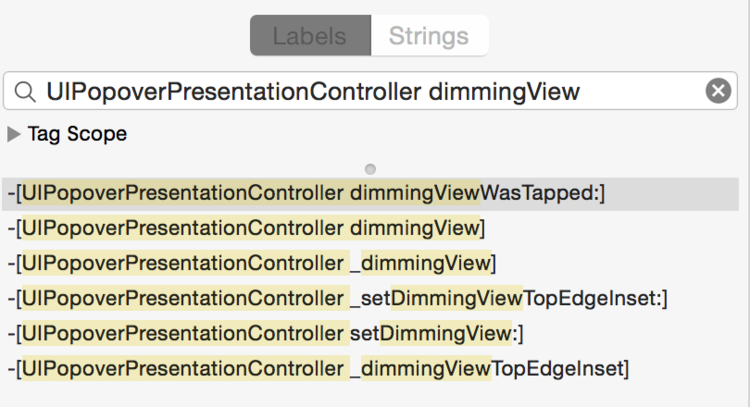Select the -[UIPopoverPresentationController dimmingView] entry
The width and height of the screenshot is (750, 407).
(x=370, y=228)
